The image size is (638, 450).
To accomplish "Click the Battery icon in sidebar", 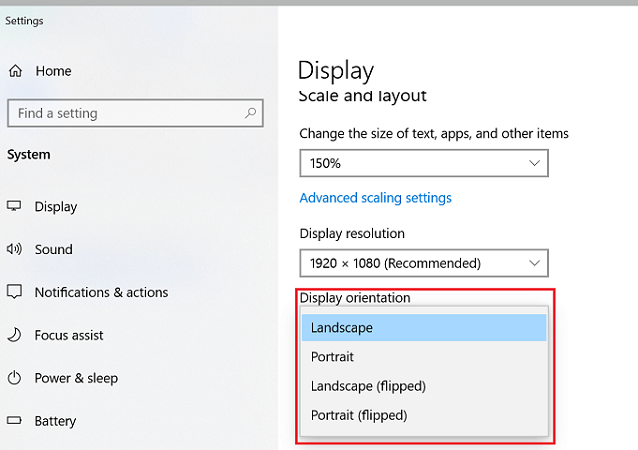I will point(15,422).
